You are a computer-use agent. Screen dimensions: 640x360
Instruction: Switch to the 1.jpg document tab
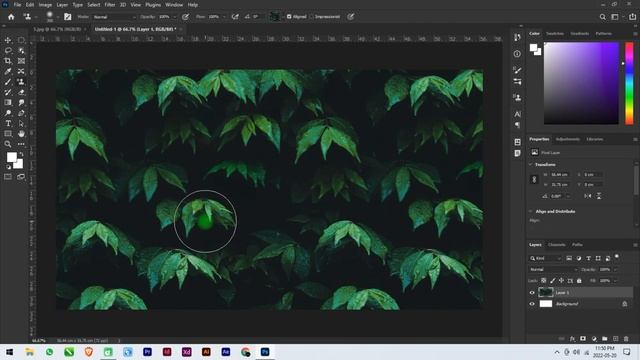[x=56, y=29]
